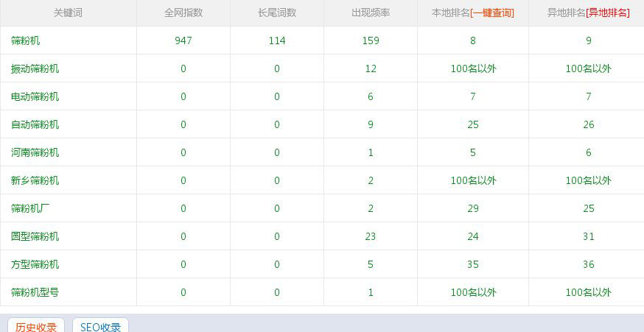
Task: Open the SEO收录 tab
Action: coord(100,327)
